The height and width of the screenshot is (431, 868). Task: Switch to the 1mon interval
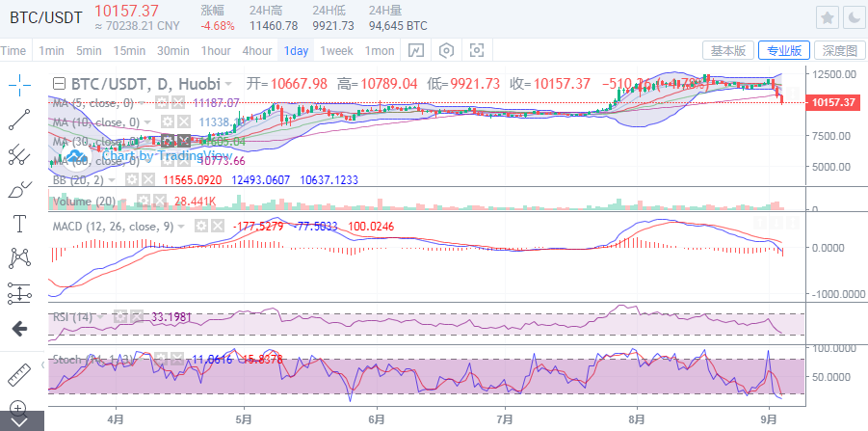(380, 51)
